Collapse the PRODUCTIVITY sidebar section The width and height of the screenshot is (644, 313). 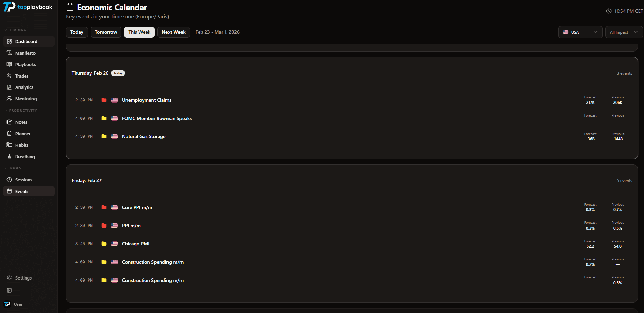[x=6, y=111]
